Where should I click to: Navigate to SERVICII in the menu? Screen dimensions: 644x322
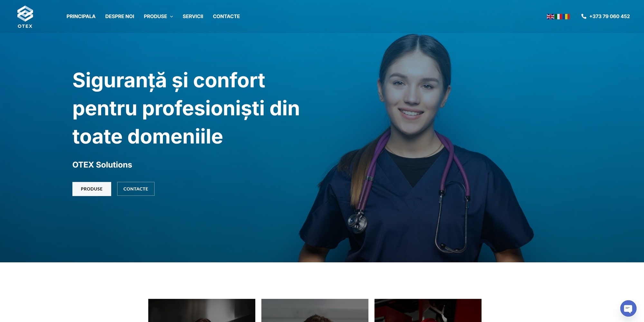pos(193,16)
